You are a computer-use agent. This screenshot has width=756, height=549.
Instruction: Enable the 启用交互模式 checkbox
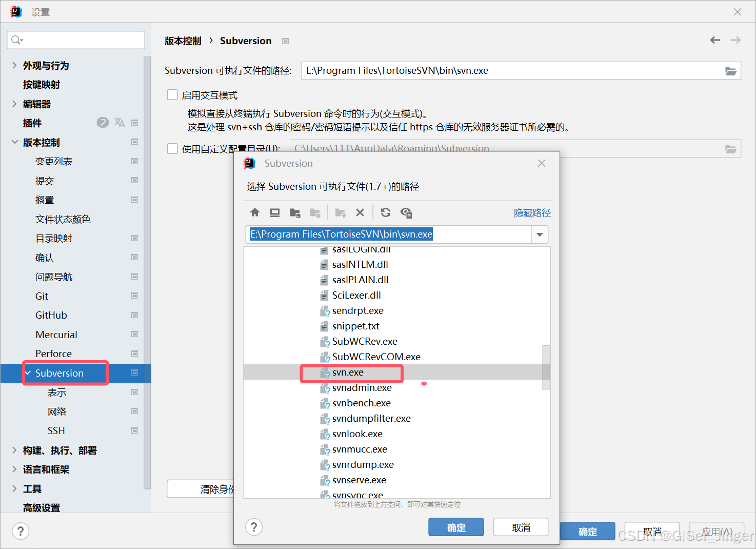click(172, 95)
